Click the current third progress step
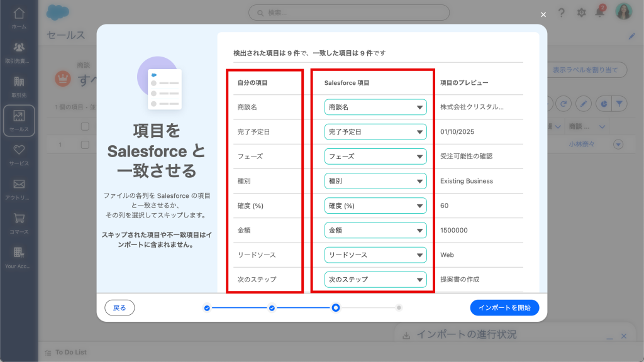This screenshot has height=362, width=644. [336, 307]
